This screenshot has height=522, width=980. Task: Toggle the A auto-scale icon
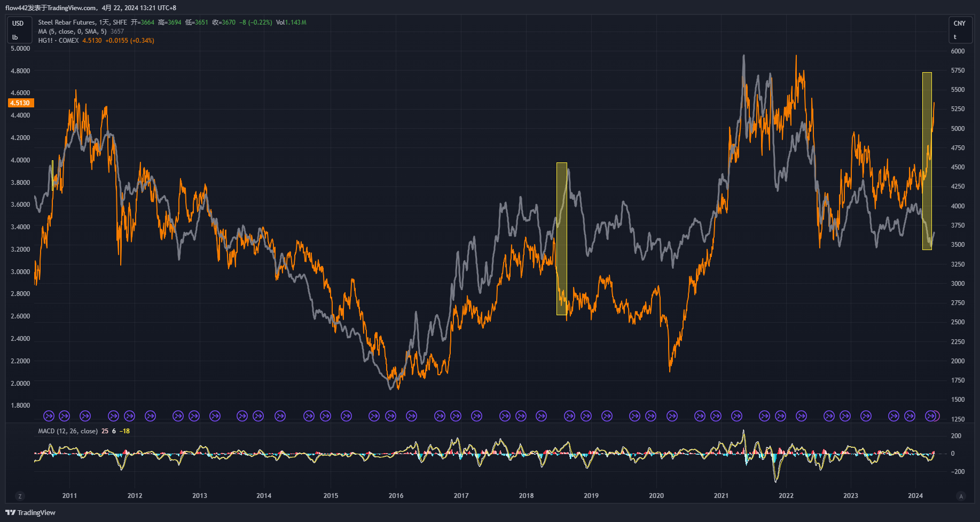[x=961, y=496]
